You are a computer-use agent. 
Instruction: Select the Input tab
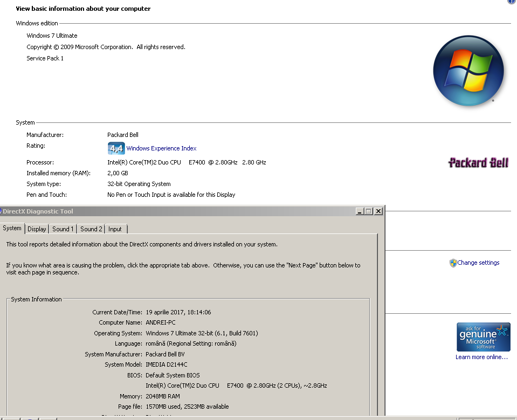click(115, 229)
